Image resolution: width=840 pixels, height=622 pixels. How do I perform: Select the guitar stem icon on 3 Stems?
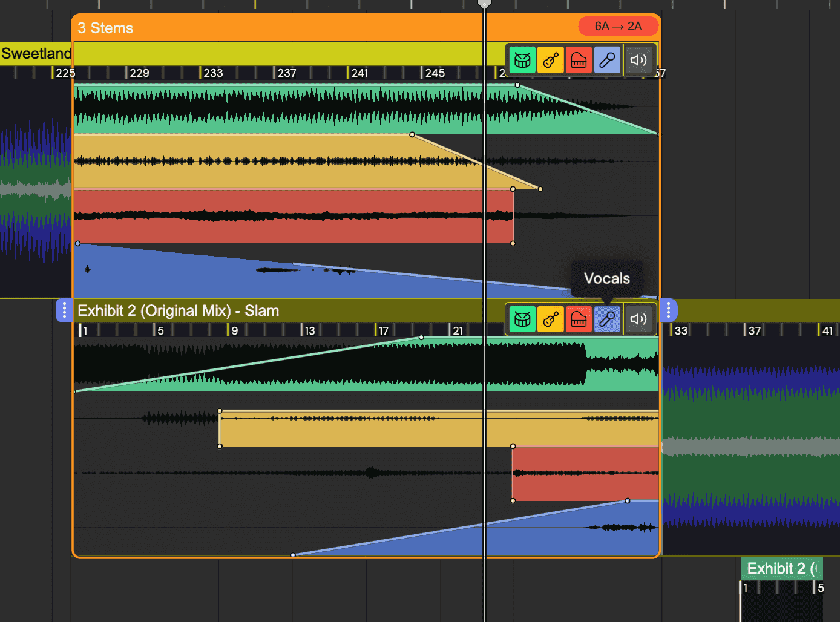[x=550, y=59]
